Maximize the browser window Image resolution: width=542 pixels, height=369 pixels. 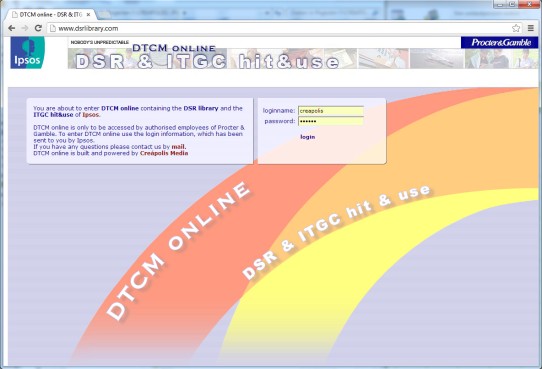point(512,4)
